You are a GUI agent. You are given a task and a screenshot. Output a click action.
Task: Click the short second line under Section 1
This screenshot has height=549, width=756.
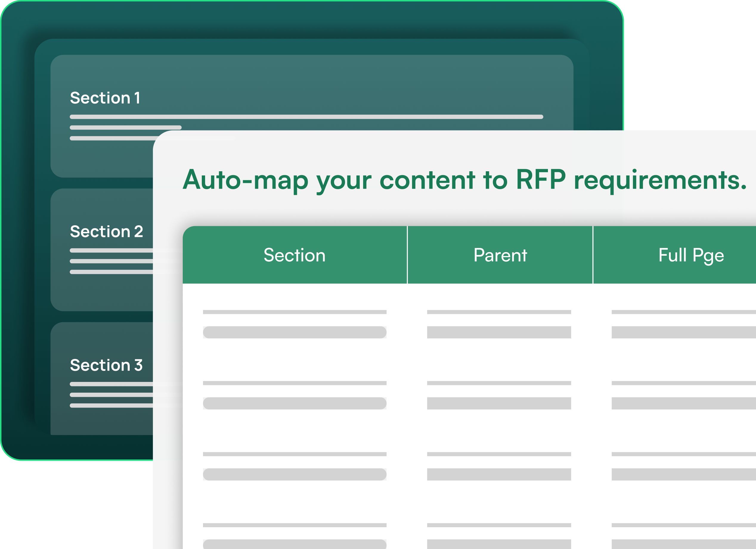coord(125,127)
